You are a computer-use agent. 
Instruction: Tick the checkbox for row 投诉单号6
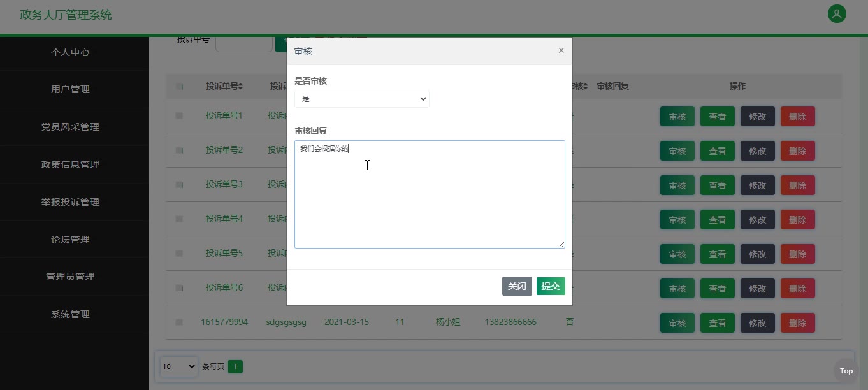pos(179,288)
